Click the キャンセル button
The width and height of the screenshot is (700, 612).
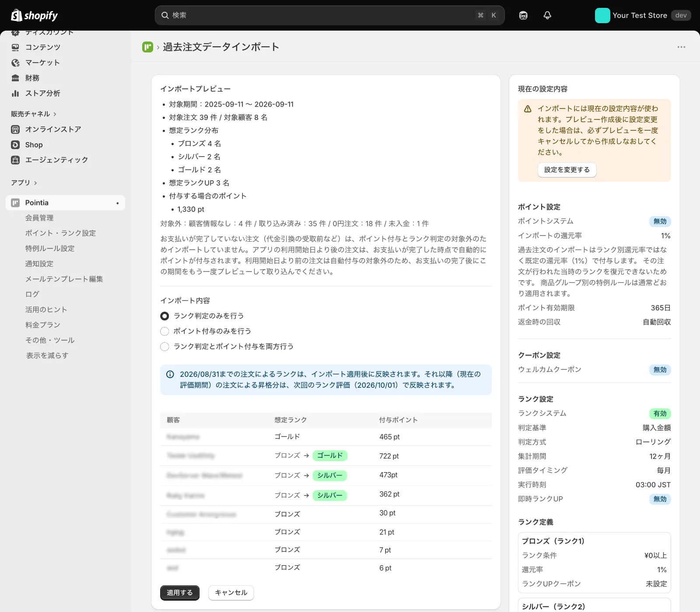pos(231,593)
